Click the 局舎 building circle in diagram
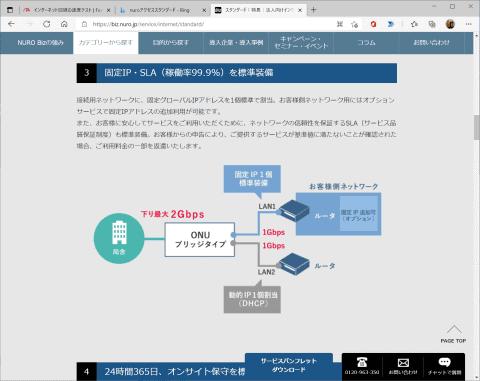 point(119,238)
